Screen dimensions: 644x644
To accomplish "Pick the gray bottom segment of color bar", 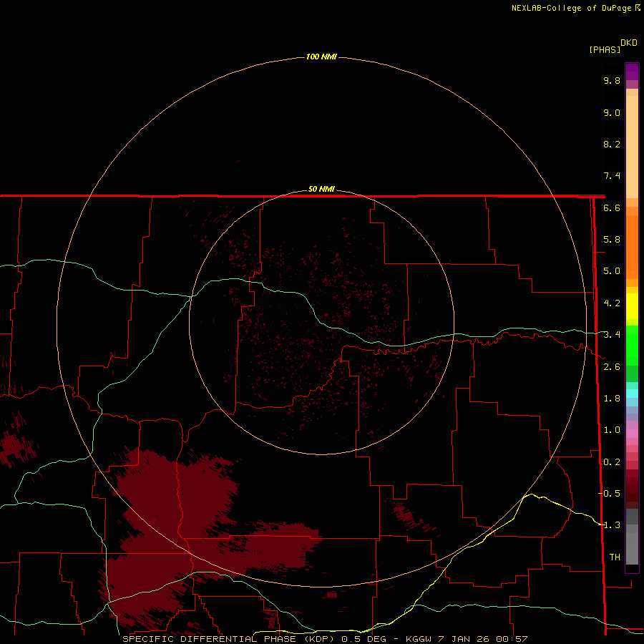I will click(632, 548).
